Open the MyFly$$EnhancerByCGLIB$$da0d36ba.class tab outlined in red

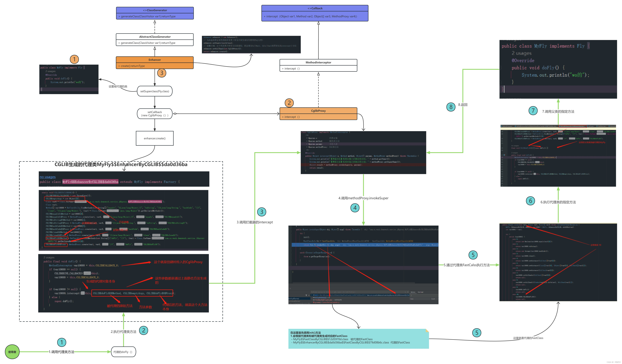click(573, 126)
